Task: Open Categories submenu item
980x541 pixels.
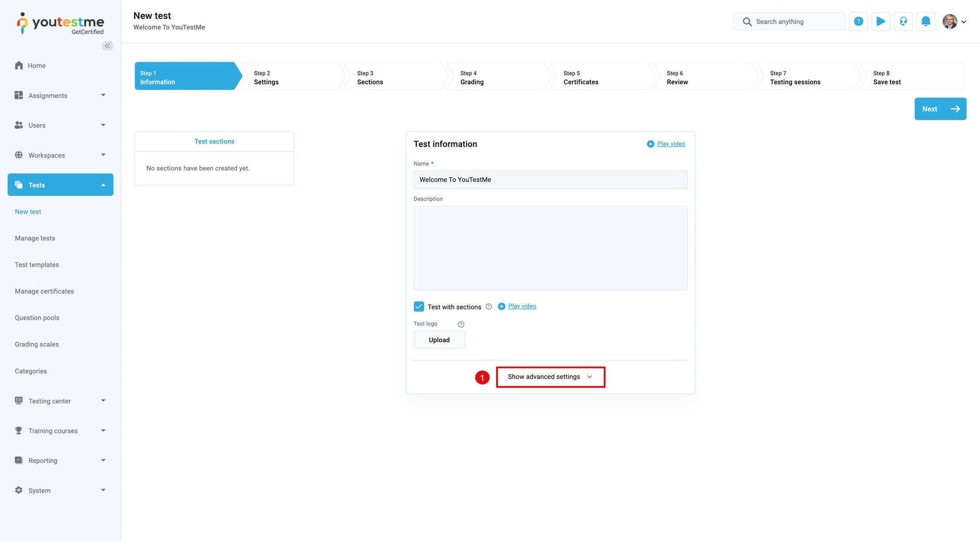Action: point(30,371)
